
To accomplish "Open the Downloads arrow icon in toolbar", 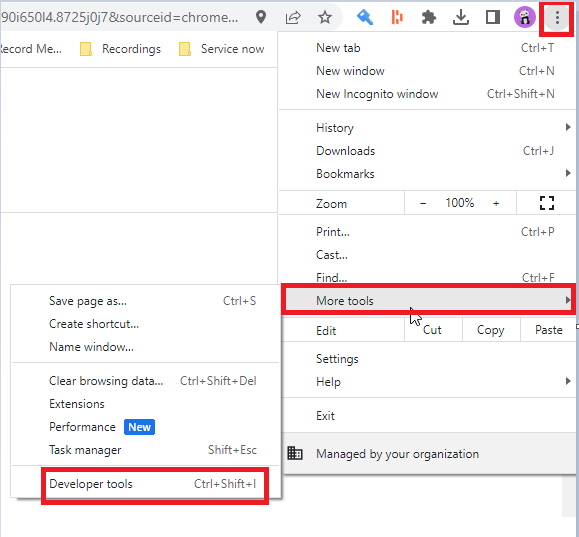I will pos(461,17).
